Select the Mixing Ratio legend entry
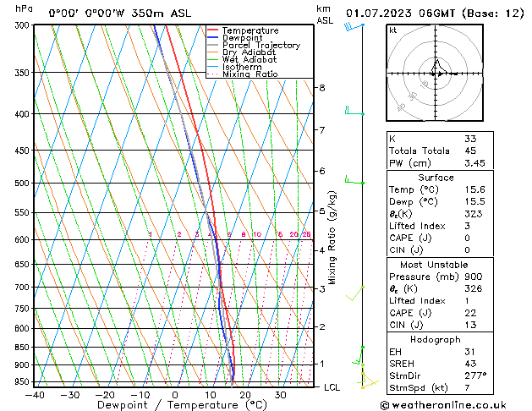Image resolution: width=532 pixels, height=411 pixels. (x=250, y=74)
